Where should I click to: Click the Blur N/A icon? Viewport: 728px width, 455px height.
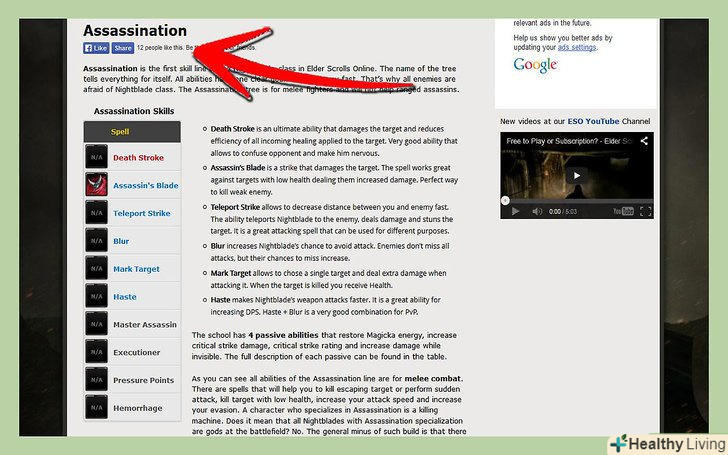pyautogui.click(x=97, y=240)
